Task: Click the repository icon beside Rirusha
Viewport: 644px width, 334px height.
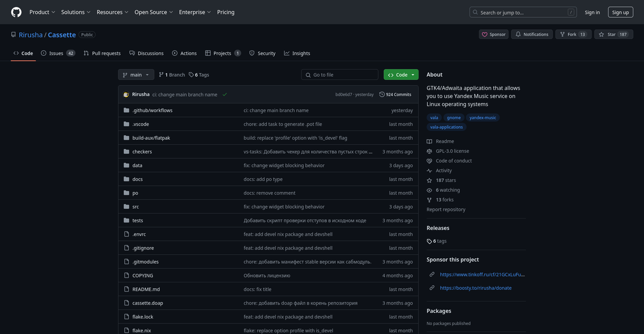Action: pos(13,34)
